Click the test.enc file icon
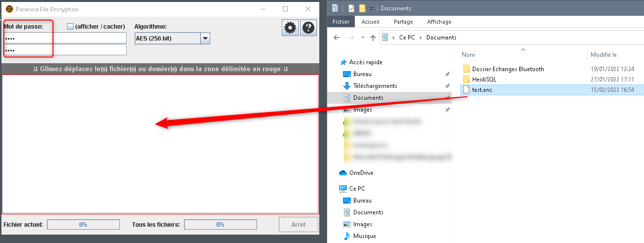The height and width of the screenshot is (243, 644). pyautogui.click(x=466, y=90)
